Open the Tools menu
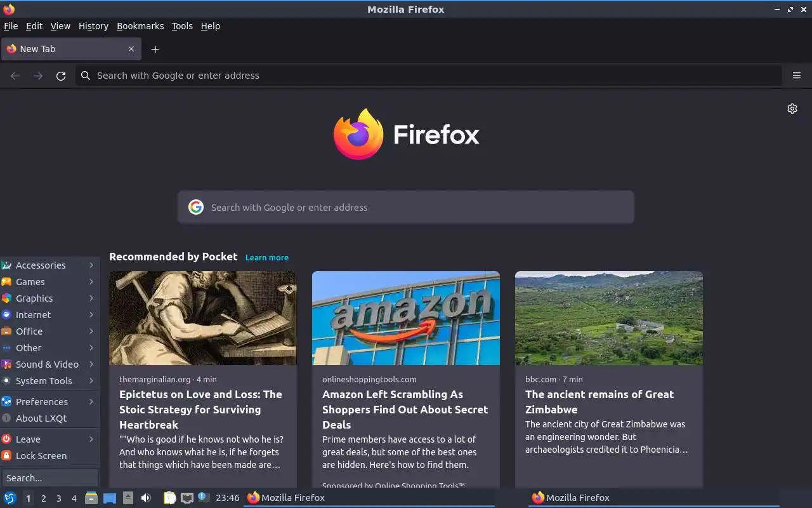 (x=182, y=26)
